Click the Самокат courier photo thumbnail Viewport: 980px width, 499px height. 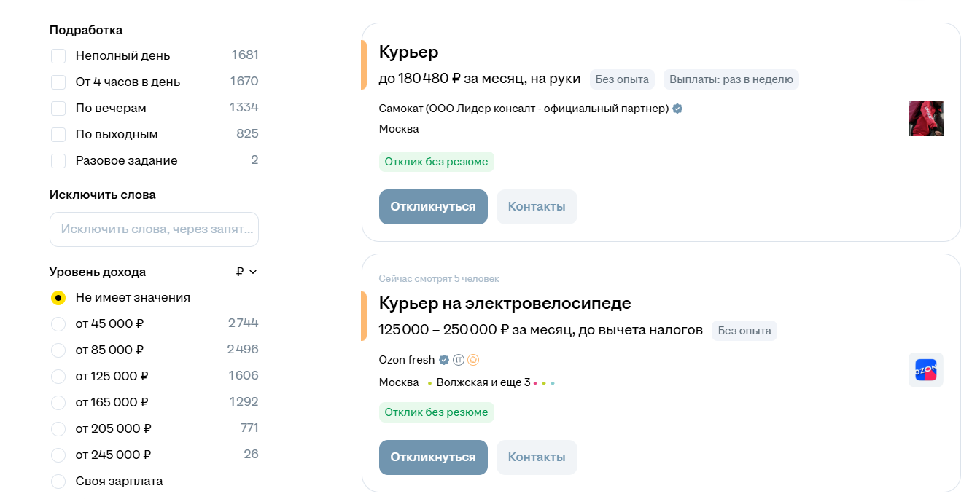tap(925, 118)
